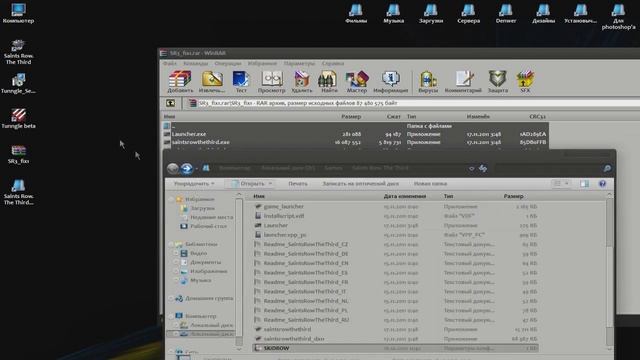Sort WinRAR list by CRC32 column
640x360 pixels.
click(x=537, y=117)
